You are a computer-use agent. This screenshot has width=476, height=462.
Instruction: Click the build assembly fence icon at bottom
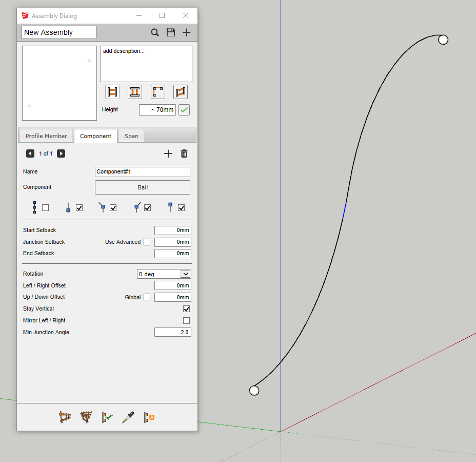(x=65, y=417)
